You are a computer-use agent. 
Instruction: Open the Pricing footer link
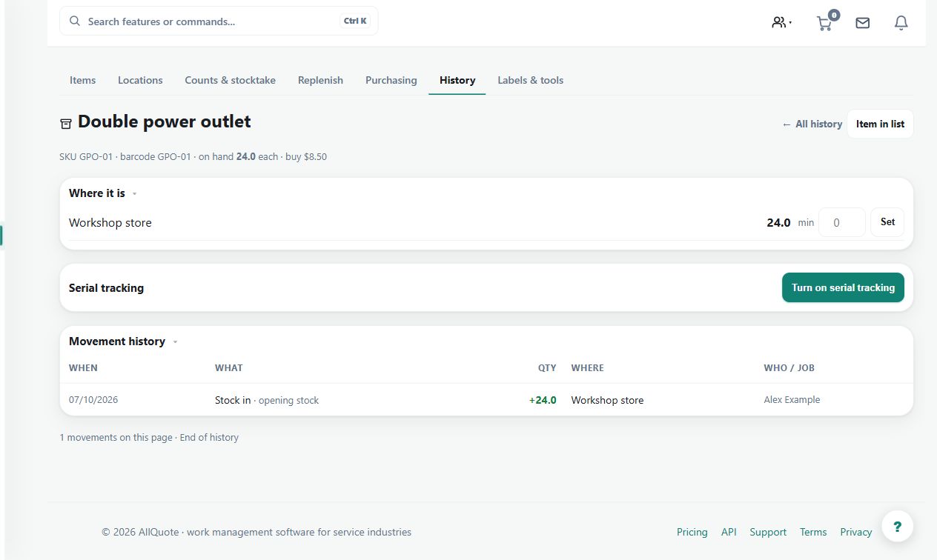(x=692, y=532)
